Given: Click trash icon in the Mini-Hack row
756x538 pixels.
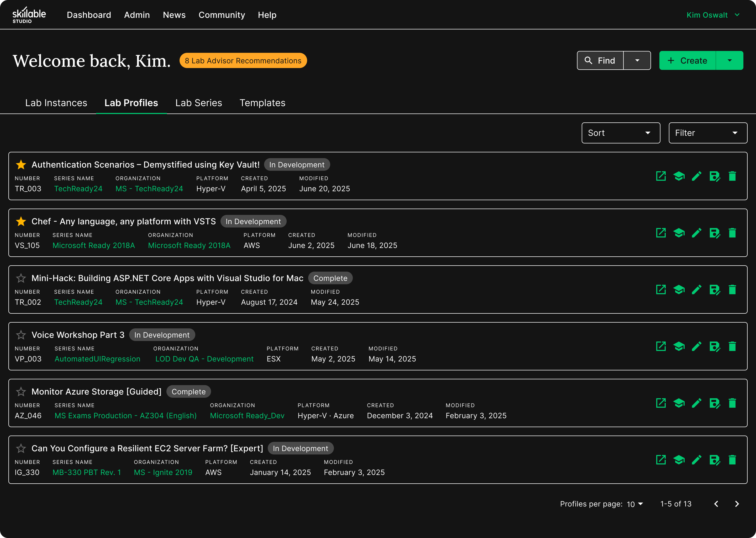Looking at the screenshot, I should pos(732,289).
